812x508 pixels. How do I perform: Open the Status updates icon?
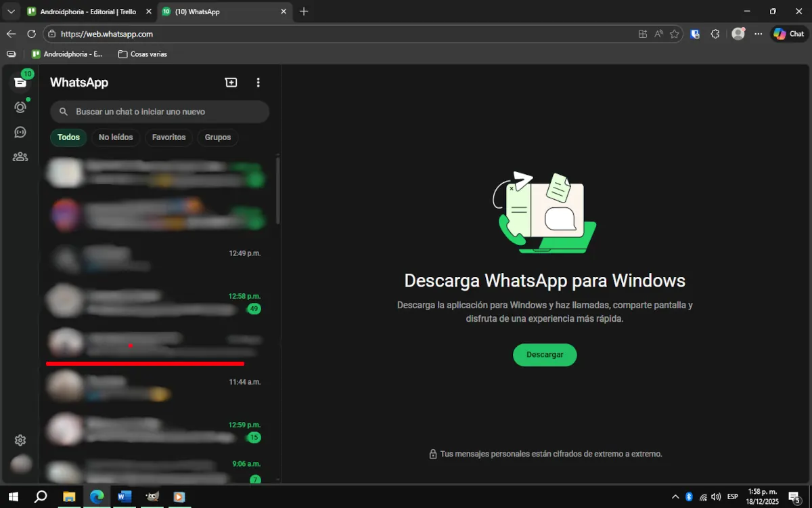[x=20, y=106]
